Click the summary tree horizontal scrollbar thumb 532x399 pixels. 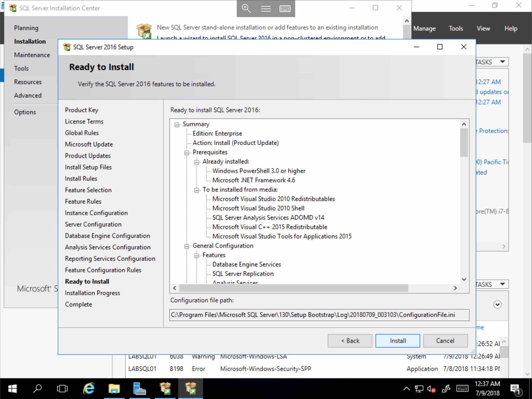[294, 288]
